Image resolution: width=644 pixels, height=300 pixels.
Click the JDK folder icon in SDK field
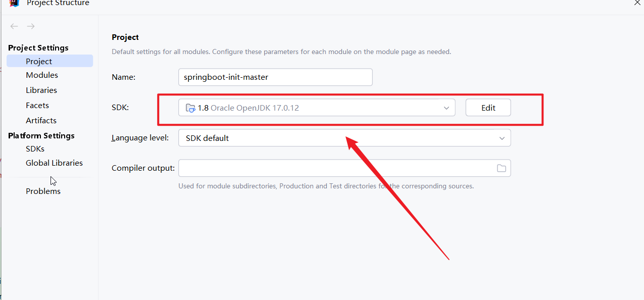click(x=190, y=108)
